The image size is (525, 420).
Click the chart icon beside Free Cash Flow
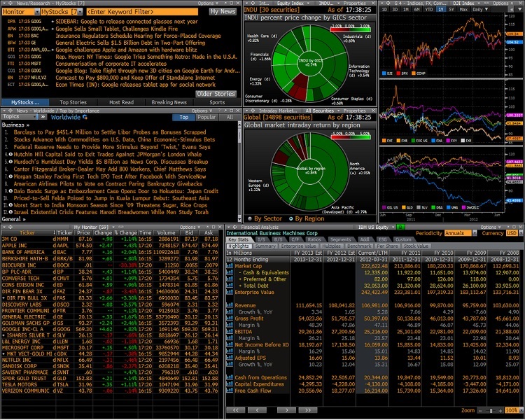(230, 389)
